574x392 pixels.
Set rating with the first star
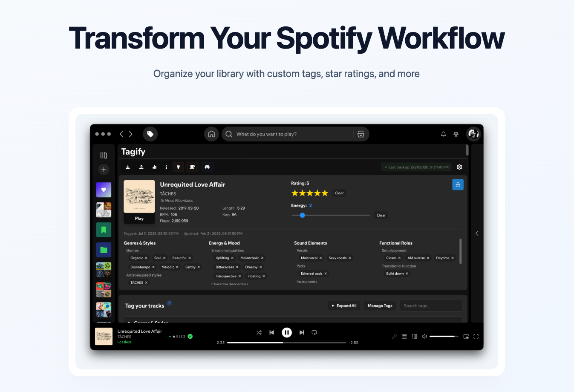(295, 193)
